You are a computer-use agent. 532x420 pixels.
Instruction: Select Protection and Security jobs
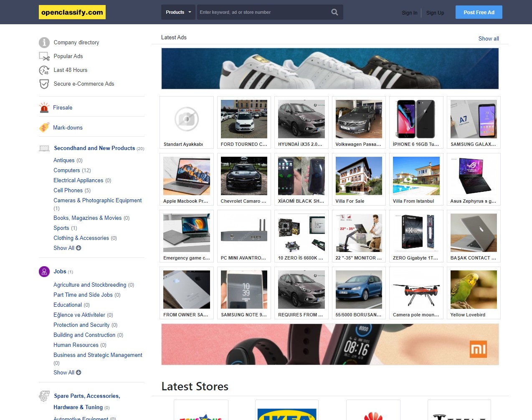[81, 325]
